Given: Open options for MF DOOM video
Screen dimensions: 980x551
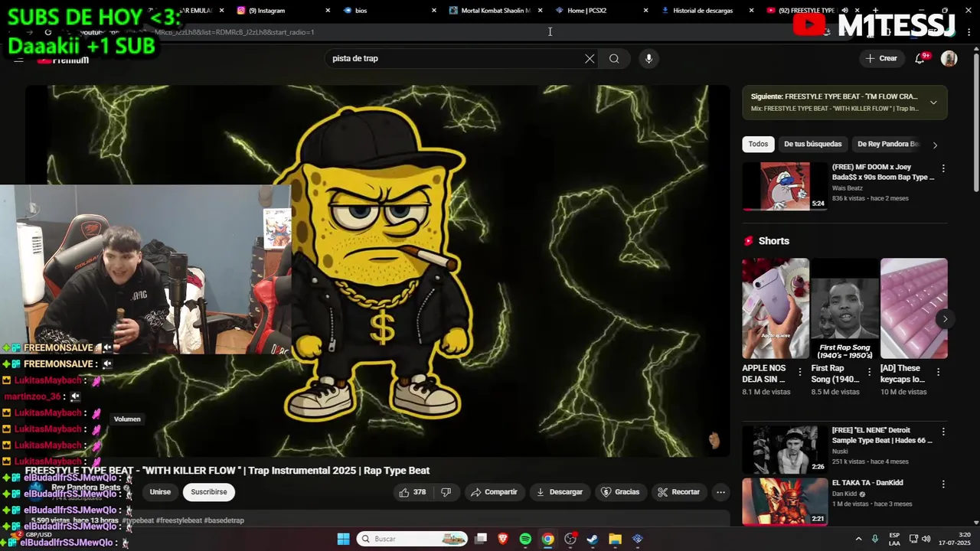Looking at the screenshot, I should coord(943,168).
